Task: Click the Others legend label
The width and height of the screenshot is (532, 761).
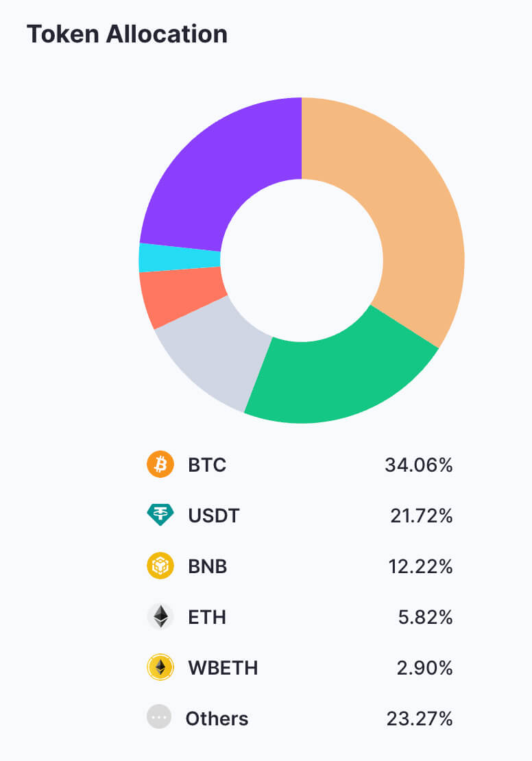Action: (x=217, y=718)
